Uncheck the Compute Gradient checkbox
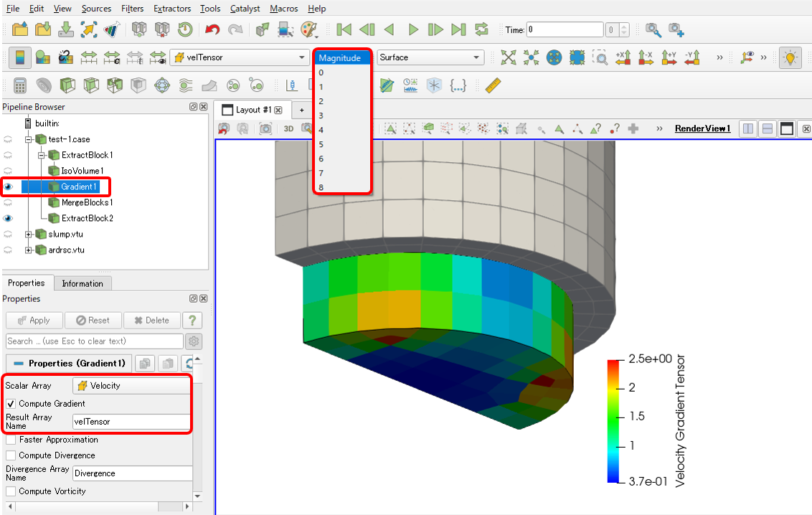 (11, 404)
